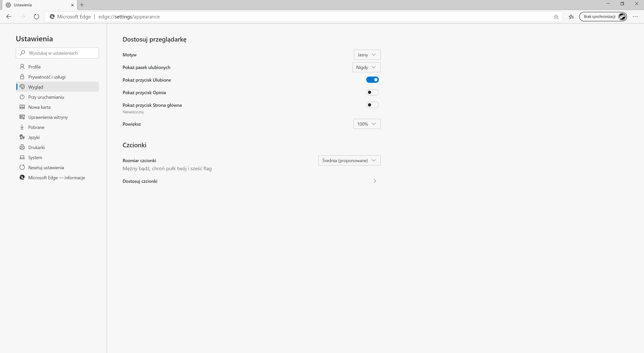
Task: Click the back navigation arrow
Action: click(9, 17)
